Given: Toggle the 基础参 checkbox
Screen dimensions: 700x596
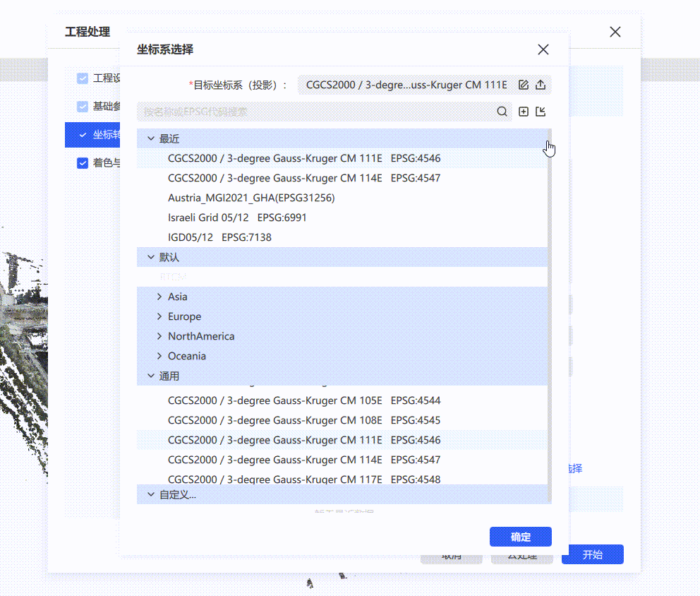Looking at the screenshot, I should [83, 107].
